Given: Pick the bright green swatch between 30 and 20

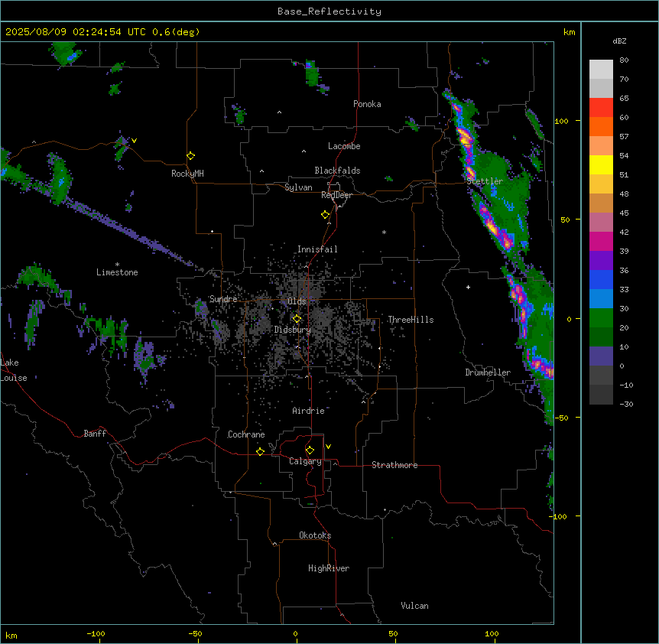Looking at the screenshot, I should click(601, 318).
